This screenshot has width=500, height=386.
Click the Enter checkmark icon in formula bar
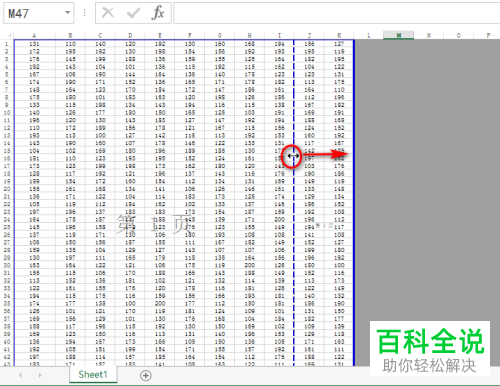tap(133, 13)
